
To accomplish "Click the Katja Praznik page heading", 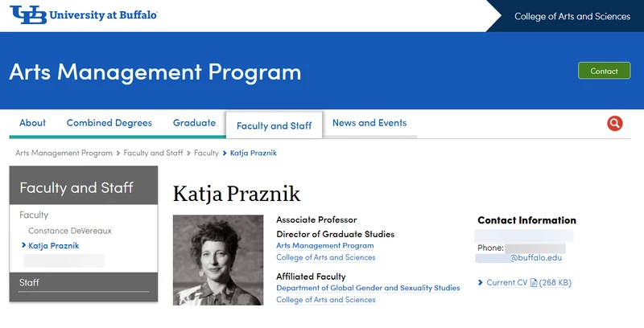I will click(x=237, y=194).
